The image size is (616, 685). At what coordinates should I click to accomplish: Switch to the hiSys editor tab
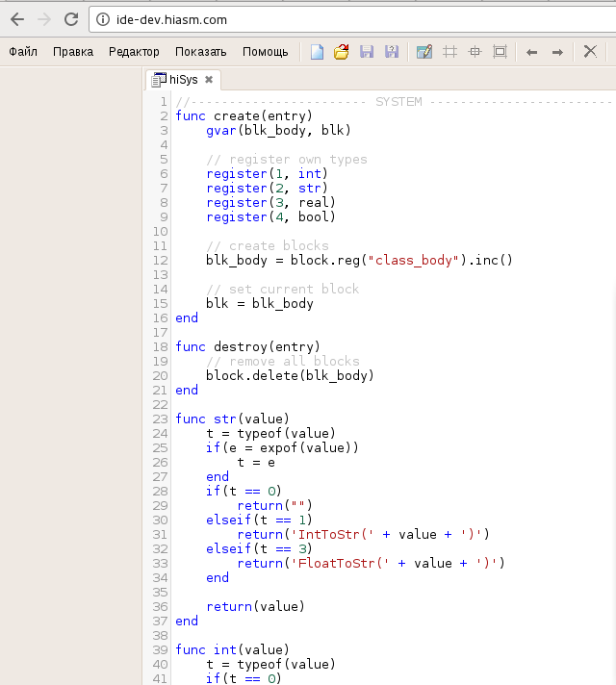[183, 80]
